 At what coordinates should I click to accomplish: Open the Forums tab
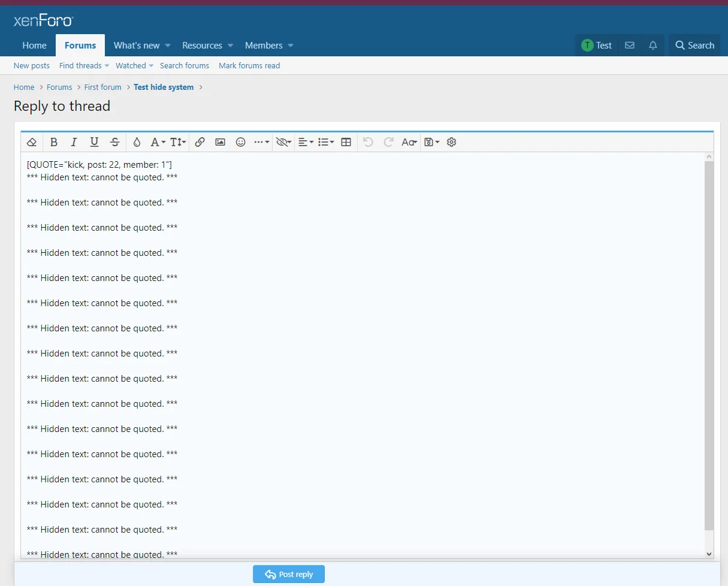coord(80,46)
